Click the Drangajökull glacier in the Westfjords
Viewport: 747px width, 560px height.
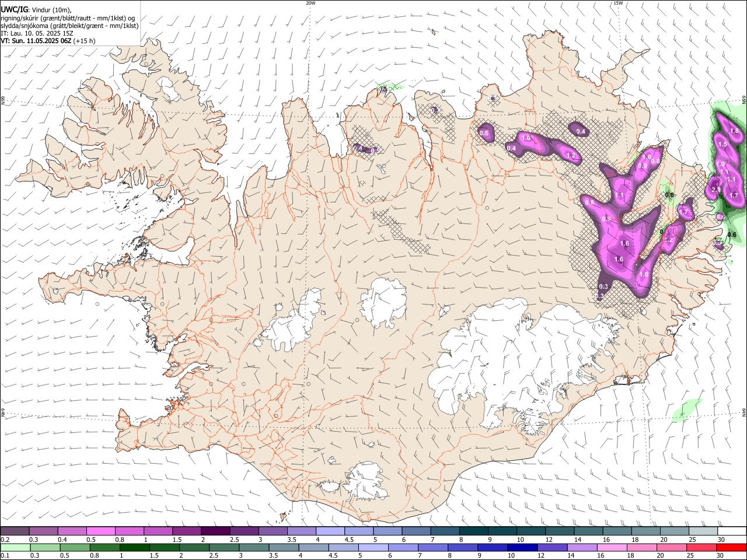coord(169,88)
